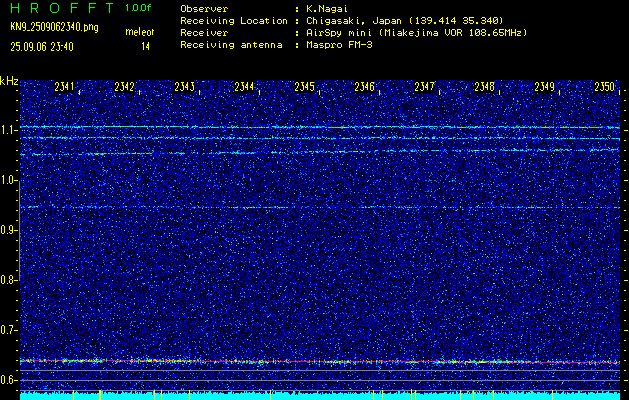The image size is (629, 400).
Task: Select the version label 1.00f
Action: click(138, 8)
